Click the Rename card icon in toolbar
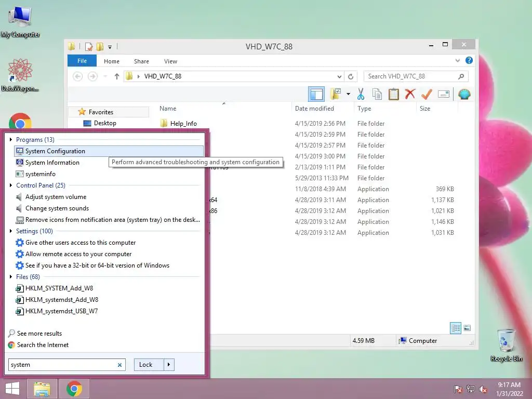 444,94
